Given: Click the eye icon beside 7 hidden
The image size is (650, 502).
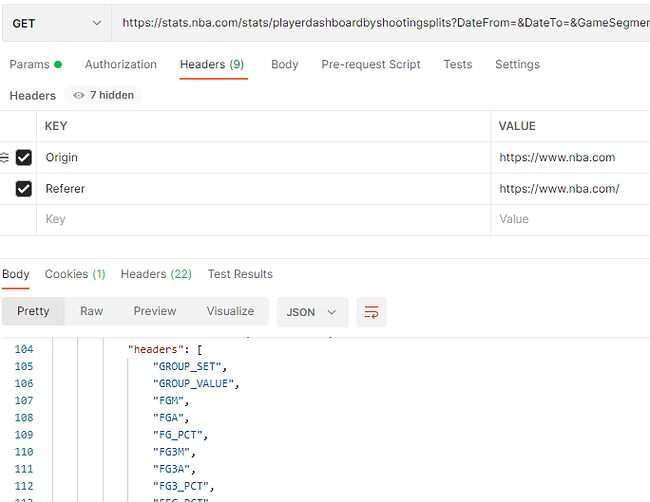Looking at the screenshot, I should (78, 96).
